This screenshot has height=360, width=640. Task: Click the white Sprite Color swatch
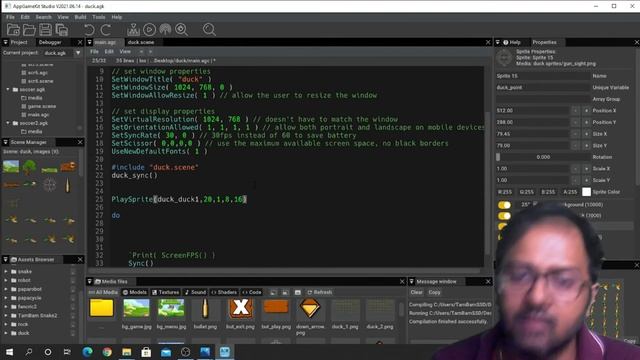[586, 192]
